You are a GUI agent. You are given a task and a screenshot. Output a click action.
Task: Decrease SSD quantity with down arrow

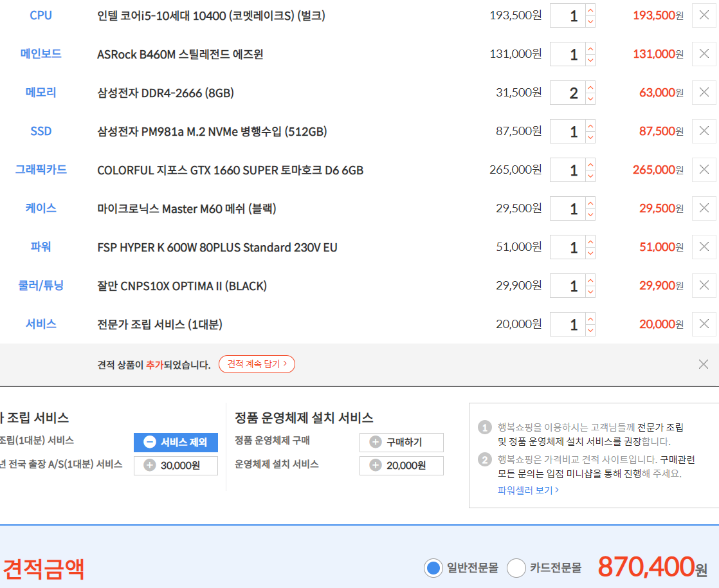(590, 137)
